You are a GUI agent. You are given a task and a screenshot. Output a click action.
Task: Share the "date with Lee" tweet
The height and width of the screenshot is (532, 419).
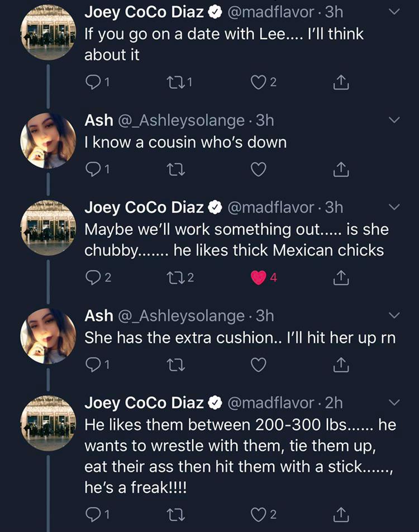(x=340, y=82)
